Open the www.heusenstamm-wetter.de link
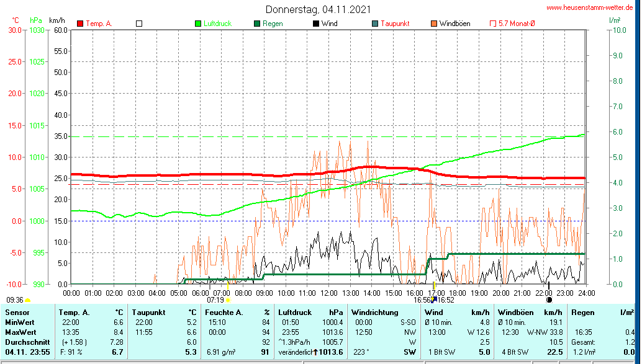Image resolution: width=642 pixels, height=364 pixels. click(590, 7)
